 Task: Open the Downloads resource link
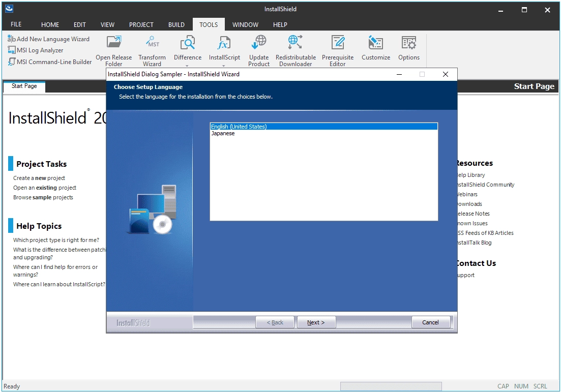pos(470,204)
